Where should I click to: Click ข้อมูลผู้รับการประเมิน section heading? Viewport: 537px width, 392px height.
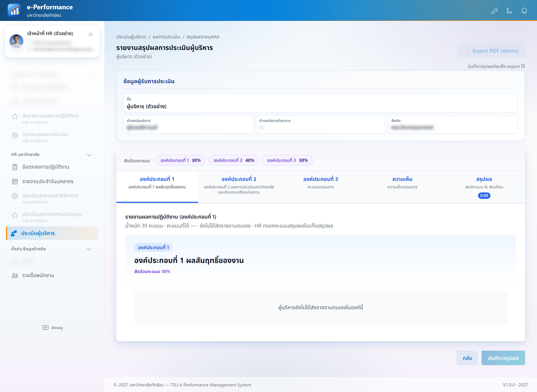tap(149, 81)
